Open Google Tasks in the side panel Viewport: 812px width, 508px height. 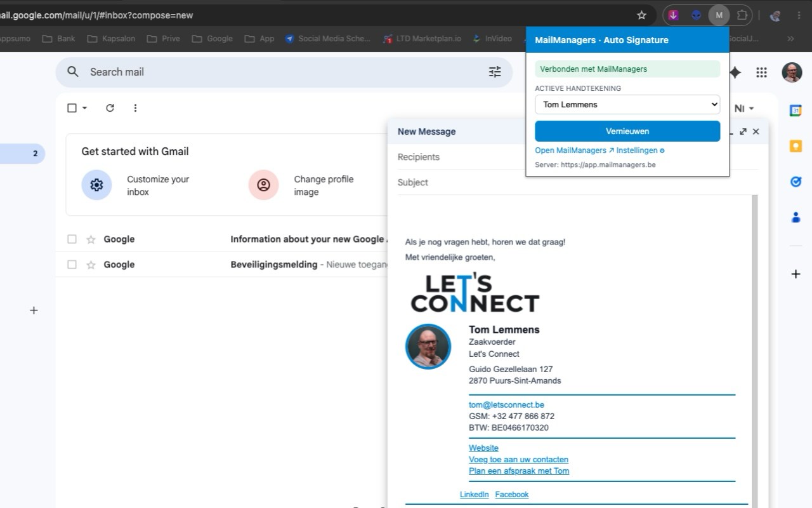click(x=796, y=182)
